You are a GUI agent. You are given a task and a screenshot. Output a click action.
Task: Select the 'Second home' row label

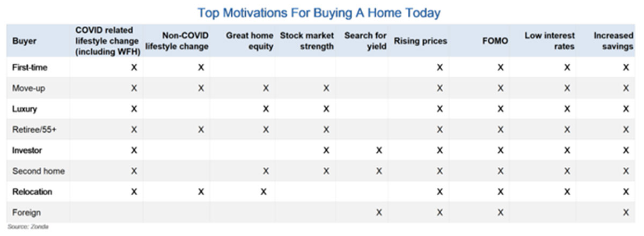(38, 171)
